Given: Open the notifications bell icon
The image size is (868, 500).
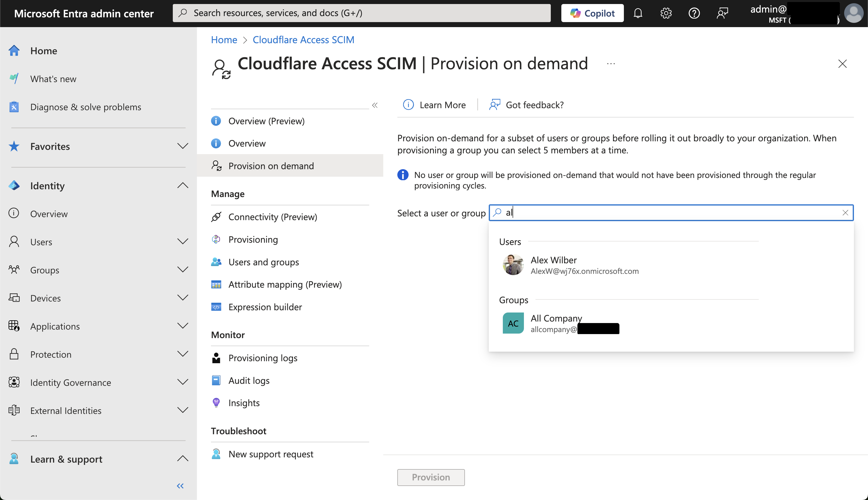Looking at the screenshot, I should [638, 13].
